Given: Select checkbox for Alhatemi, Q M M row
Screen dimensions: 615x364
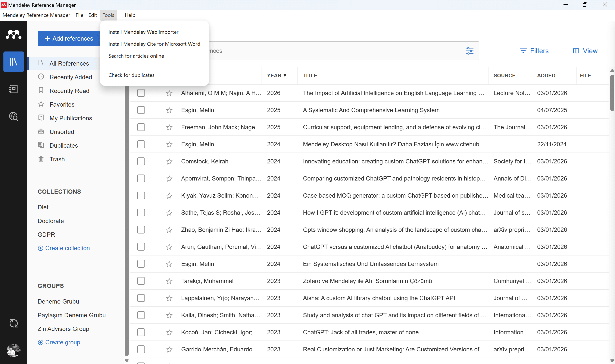Looking at the screenshot, I should click(x=141, y=93).
